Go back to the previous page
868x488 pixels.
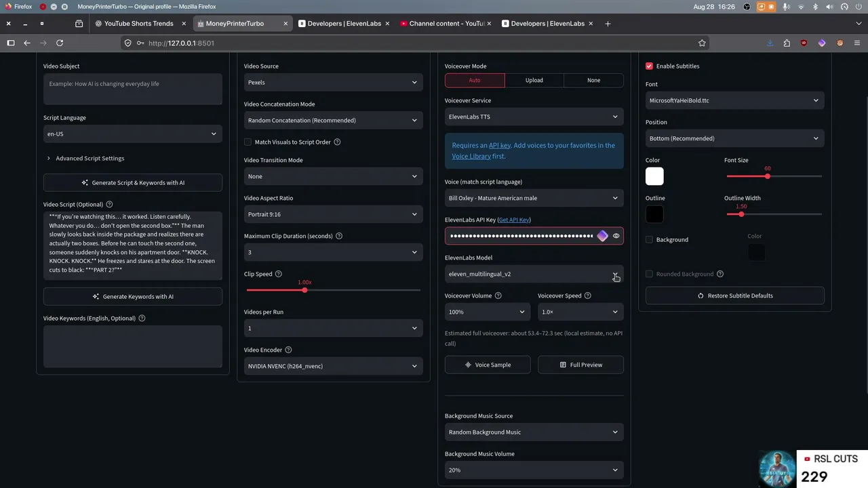[x=27, y=43]
